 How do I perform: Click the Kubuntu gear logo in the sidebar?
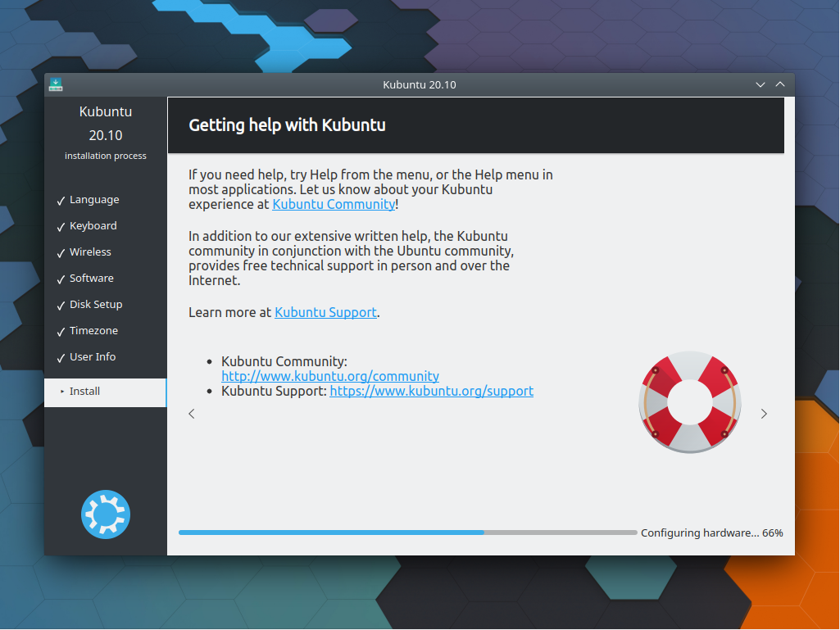[106, 514]
